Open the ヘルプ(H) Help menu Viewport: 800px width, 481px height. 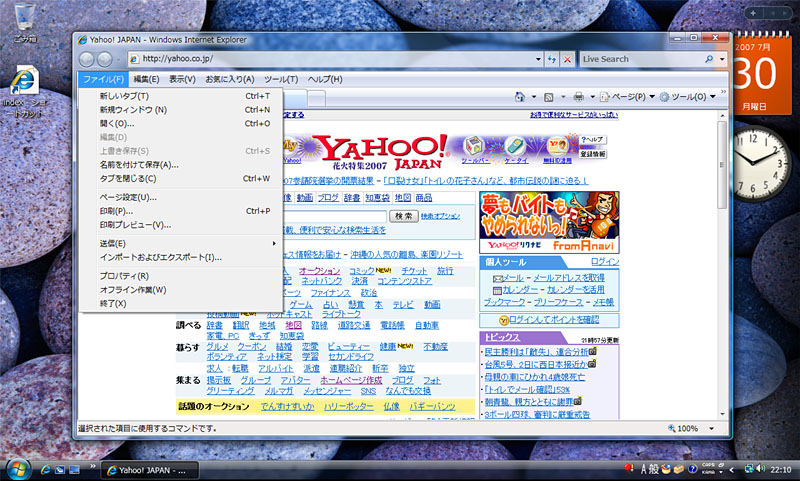coord(325,79)
